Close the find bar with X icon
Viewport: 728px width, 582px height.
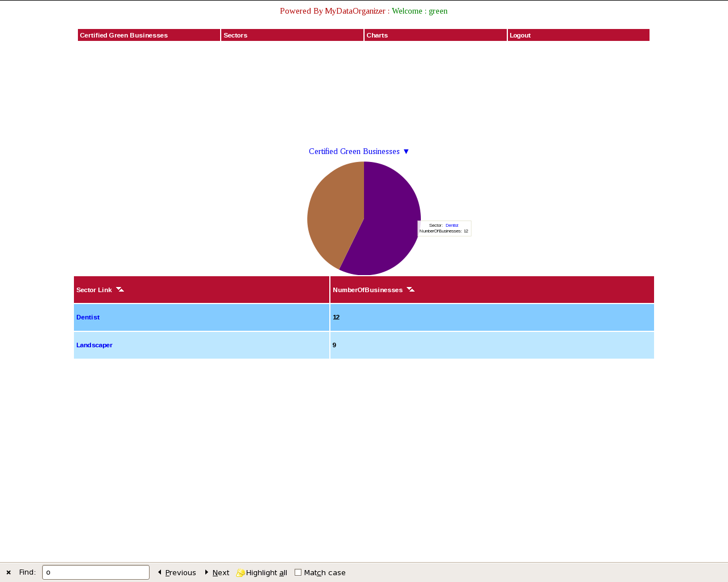[9, 572]
